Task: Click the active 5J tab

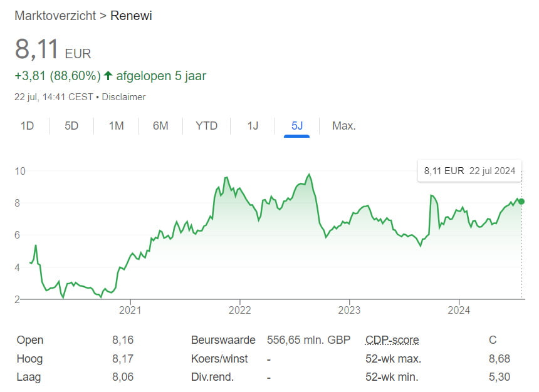Action: coord(296,126)
